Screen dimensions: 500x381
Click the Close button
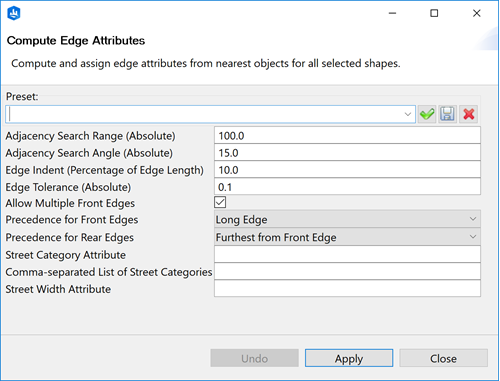[443, 358]
